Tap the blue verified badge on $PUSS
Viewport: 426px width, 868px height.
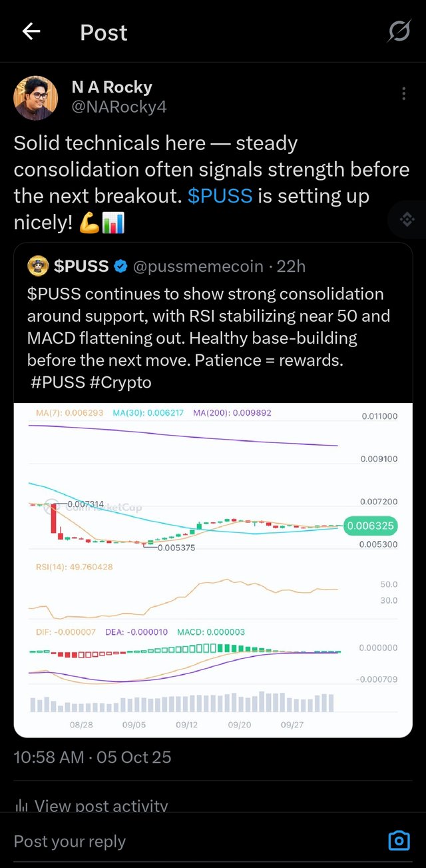coord(120,266)
